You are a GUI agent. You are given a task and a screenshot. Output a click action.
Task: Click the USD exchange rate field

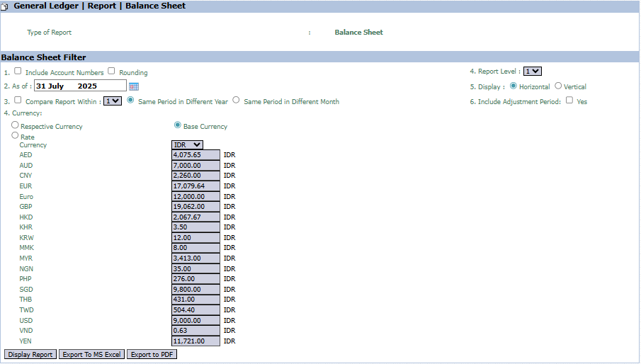click(x=196, y=320)
